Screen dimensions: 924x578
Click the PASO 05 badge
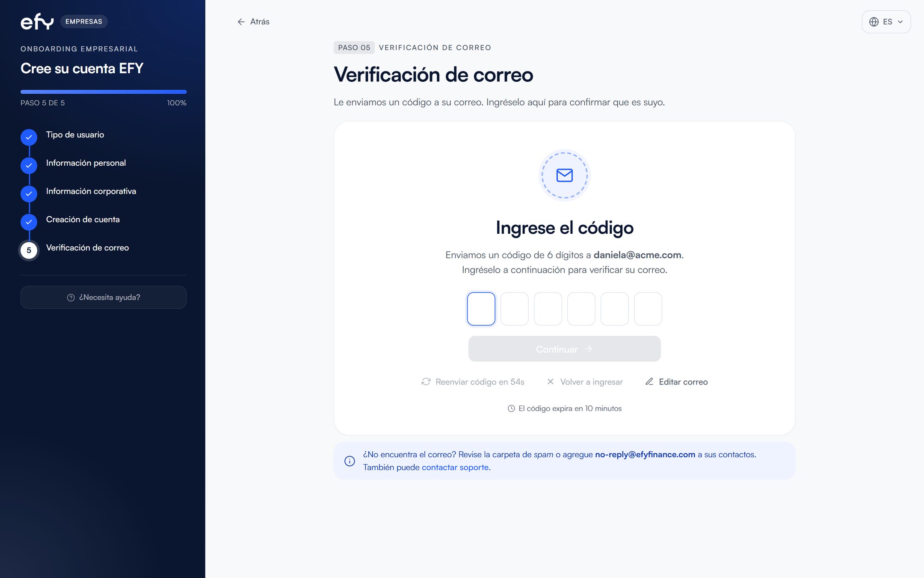354,48
